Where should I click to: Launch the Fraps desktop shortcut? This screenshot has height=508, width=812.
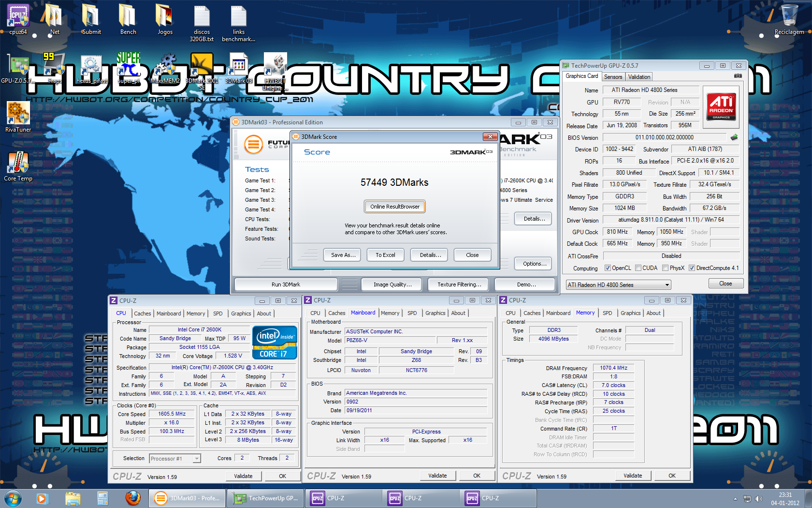pos(54,68)
